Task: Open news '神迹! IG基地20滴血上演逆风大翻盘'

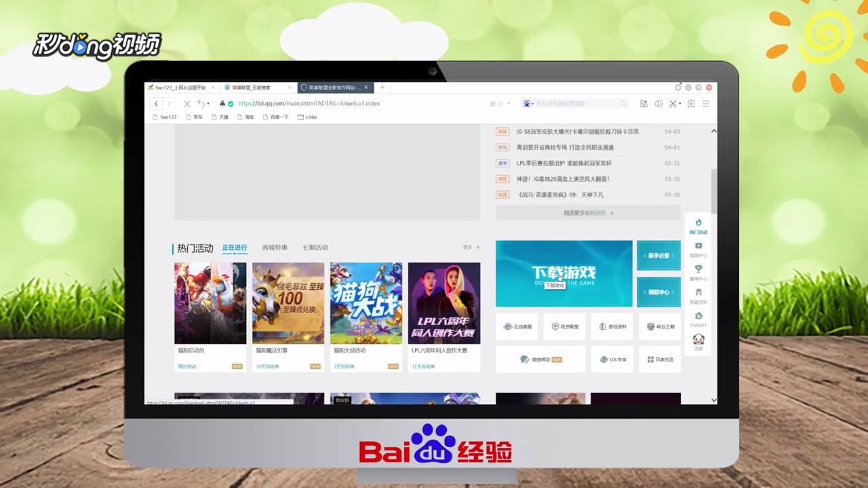Action: [563, 179]
